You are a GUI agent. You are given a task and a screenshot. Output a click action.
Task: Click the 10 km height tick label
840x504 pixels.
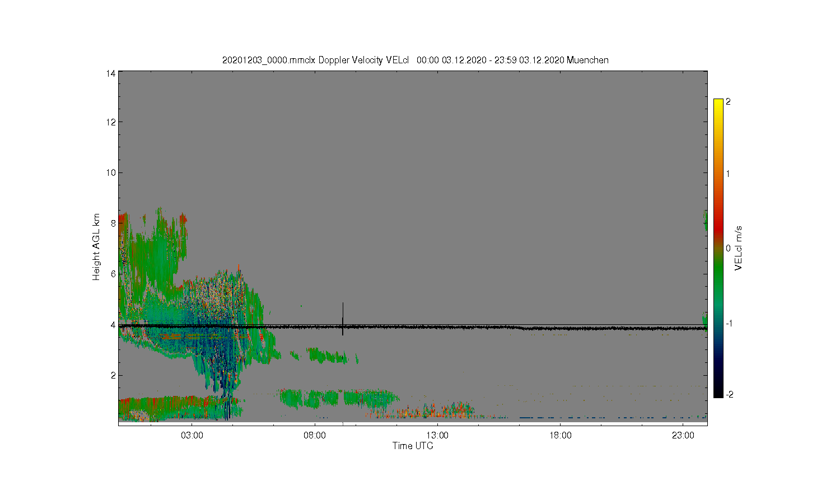pyautogui.click(x=111, y=172)
